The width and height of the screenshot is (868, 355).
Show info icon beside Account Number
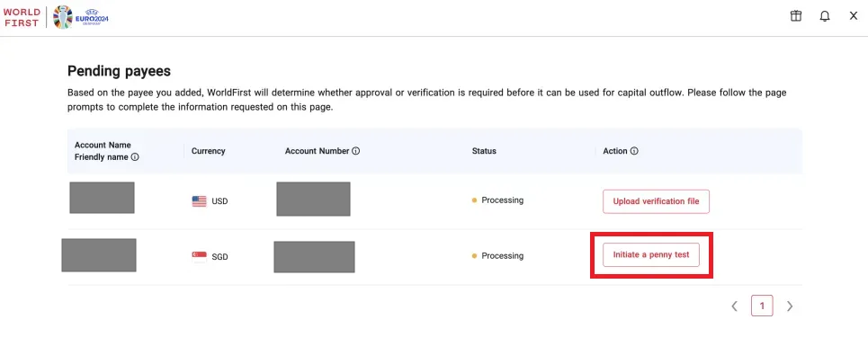[x=356, y=151]
